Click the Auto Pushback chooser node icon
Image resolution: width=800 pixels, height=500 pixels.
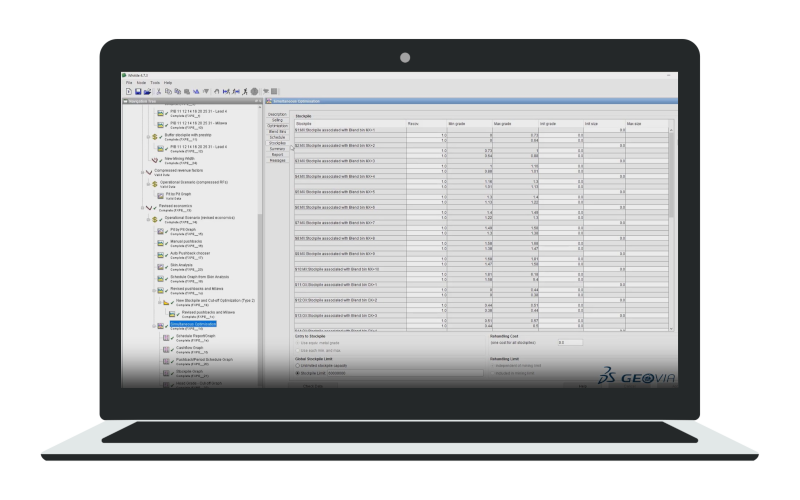pos(160,255)
